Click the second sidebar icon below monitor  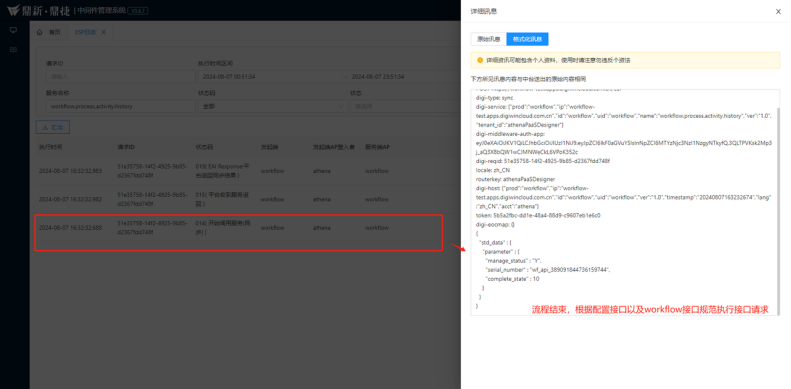(14, 49)
